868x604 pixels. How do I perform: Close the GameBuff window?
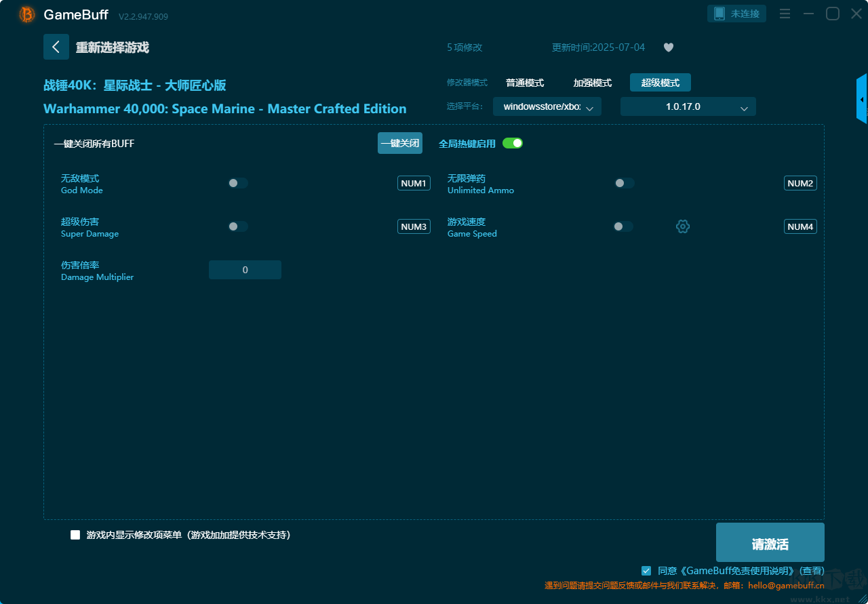point(856,14)
